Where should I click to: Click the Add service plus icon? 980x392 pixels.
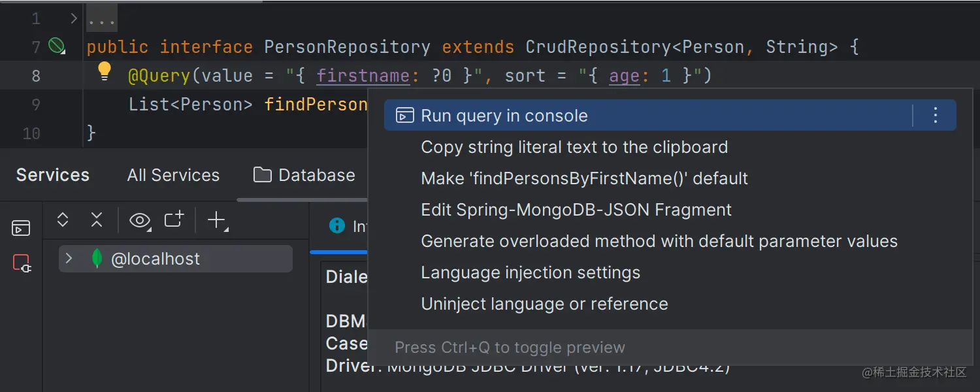[x=216, y=220]
